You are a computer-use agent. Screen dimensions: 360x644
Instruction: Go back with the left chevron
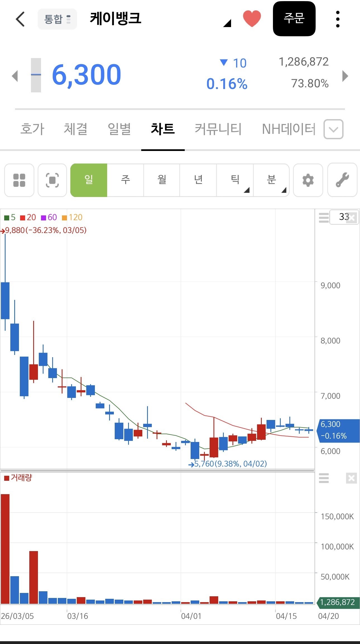(x=20, y=19)
